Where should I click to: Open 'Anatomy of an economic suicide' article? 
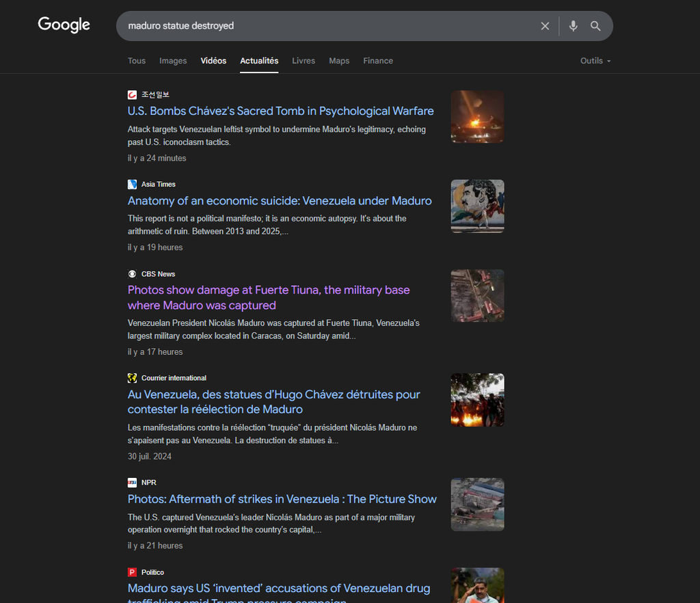280,200
